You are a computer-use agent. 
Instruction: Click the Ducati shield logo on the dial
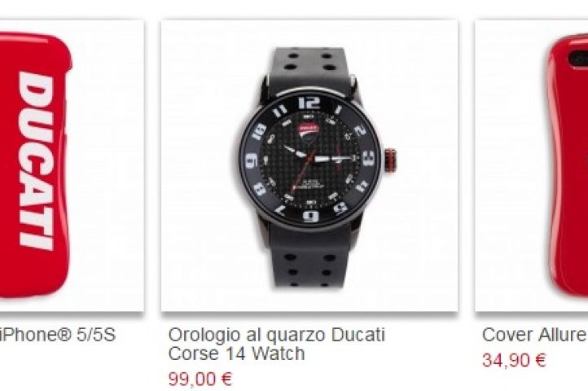[x=308, y=132]
